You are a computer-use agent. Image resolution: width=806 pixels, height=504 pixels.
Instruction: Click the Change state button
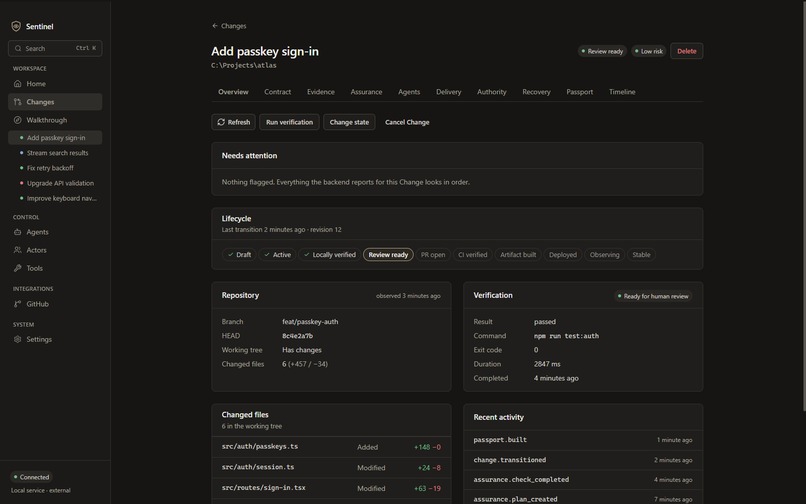click(x=349, y=122)
